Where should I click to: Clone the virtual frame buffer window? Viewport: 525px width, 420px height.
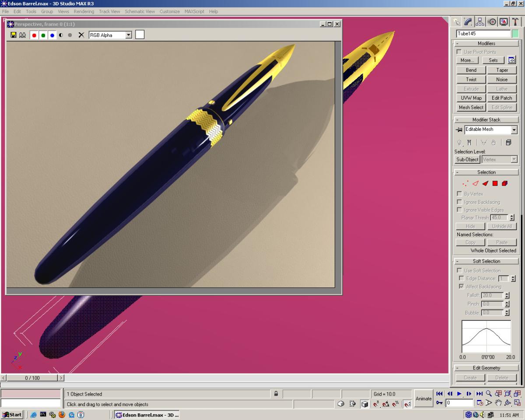[22, 35]
